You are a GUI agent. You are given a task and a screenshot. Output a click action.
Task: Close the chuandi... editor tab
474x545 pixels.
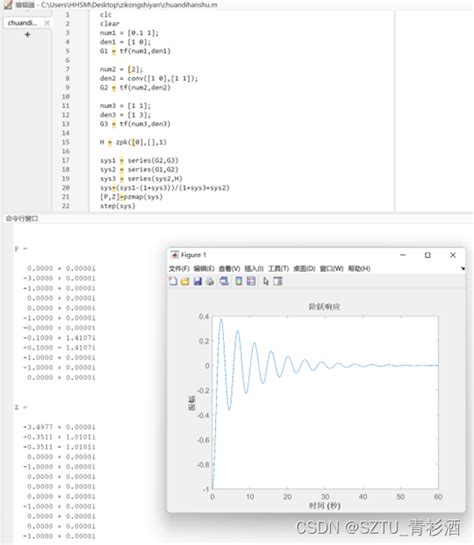point(47,23)
